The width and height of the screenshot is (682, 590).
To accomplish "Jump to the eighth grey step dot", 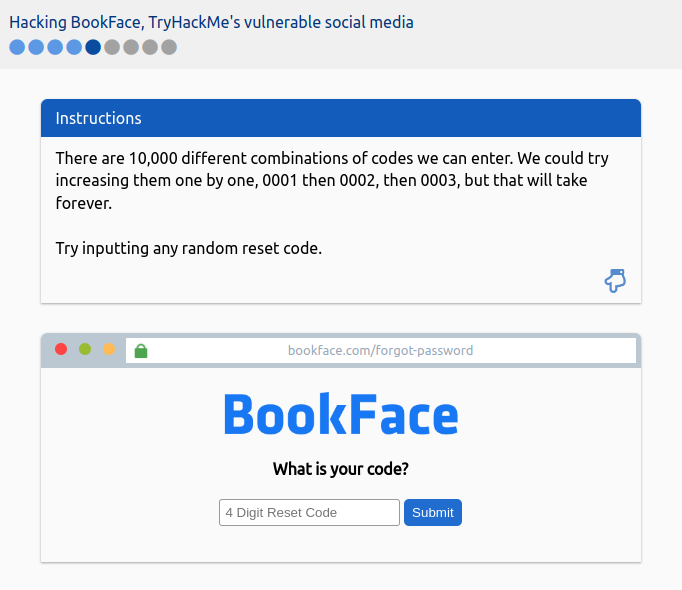I will click(150, 47).
